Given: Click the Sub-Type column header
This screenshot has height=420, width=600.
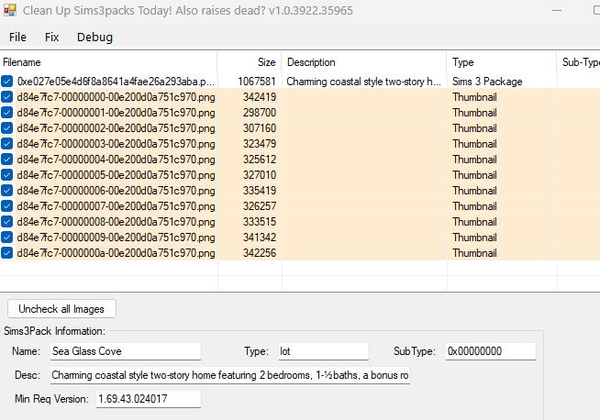Looking at the screenshot, I should pyautogui.click(x=578, y=62).
